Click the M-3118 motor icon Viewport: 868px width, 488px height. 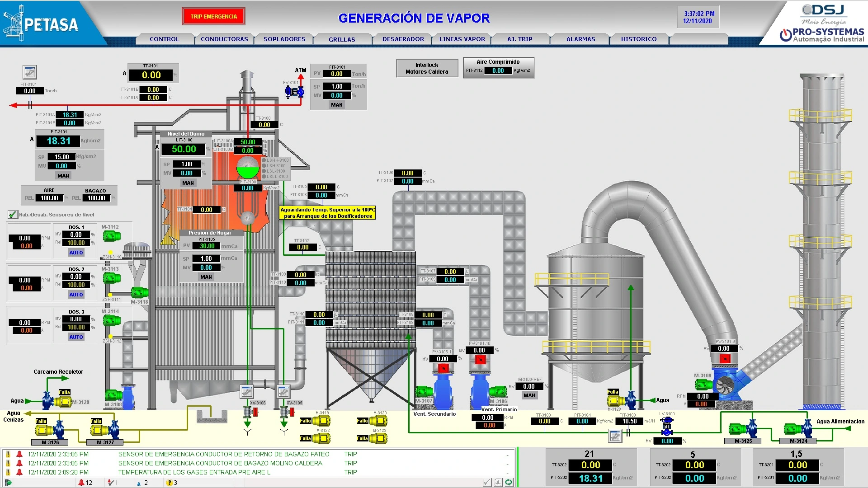140,292
